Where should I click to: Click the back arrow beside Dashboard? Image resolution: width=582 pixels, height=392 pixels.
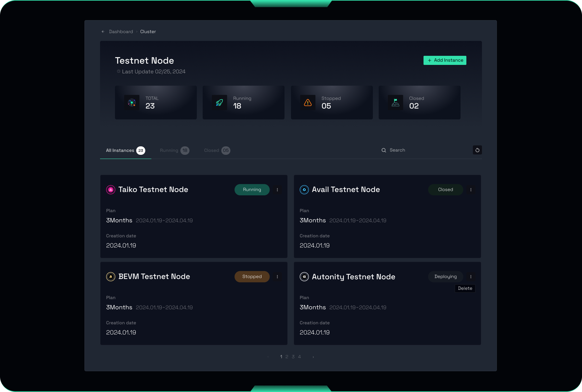pyautogui.click(x=103, y=32)
